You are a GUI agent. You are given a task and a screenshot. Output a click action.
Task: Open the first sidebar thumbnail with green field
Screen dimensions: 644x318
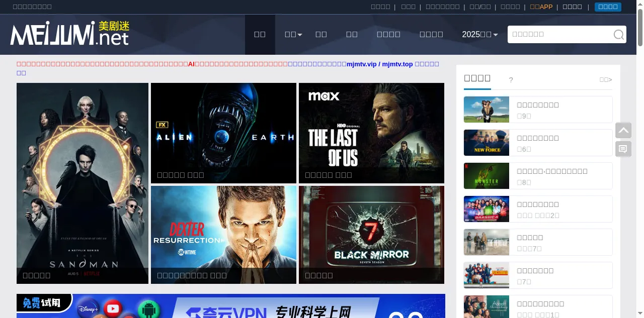[x=487, y=110]
